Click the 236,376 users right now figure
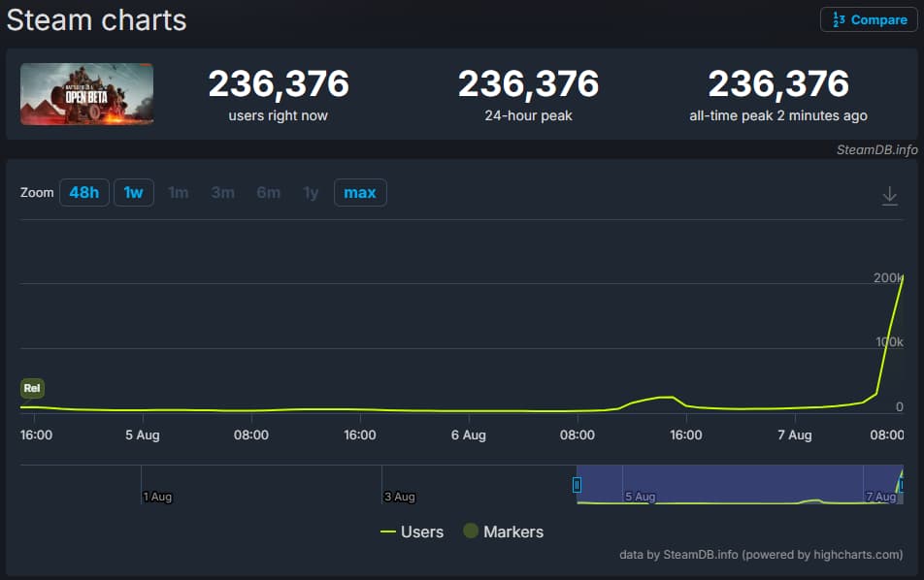Screen dimensions: 924x580 279,83
